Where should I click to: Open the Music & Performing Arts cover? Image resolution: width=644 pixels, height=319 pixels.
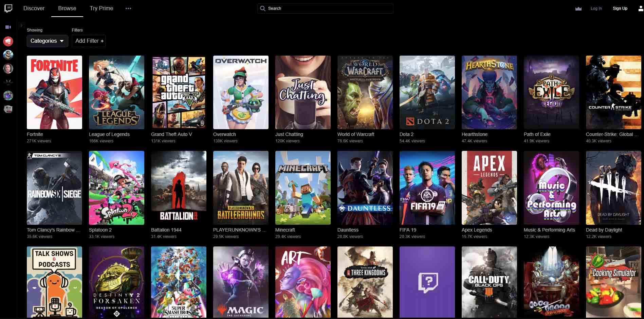point(551,188)
